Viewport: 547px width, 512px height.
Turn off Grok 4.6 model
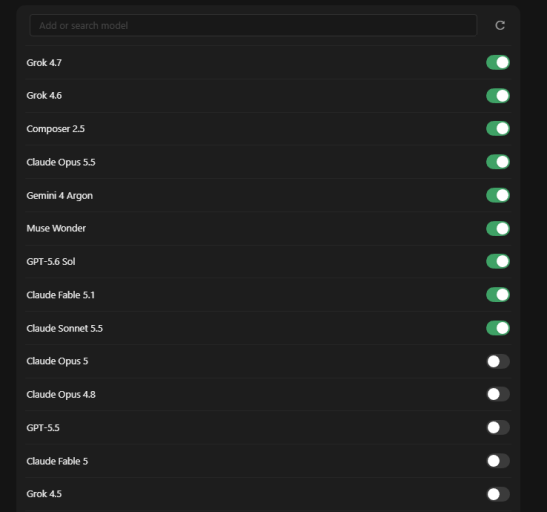click(x=498, y=96)
